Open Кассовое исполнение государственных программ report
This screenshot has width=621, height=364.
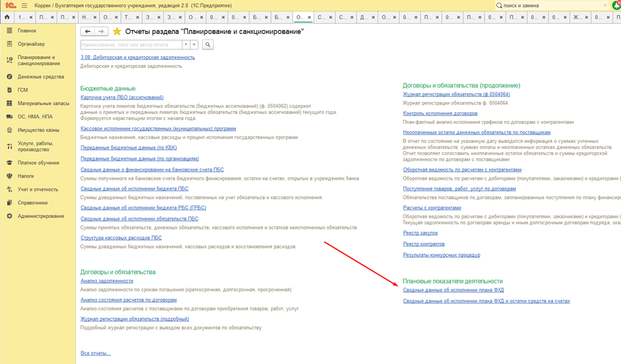coord(158,129)
